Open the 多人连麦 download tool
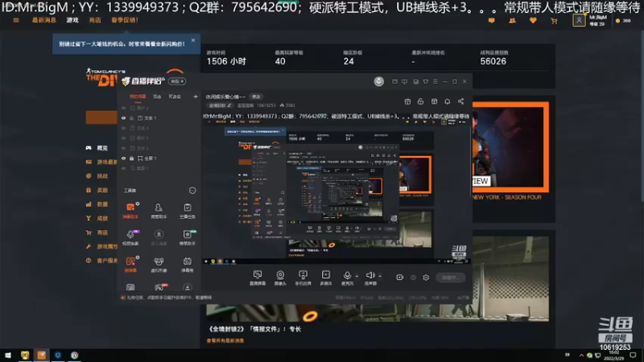The width and height of the screenshot is (644, 362). [x=159, y=237]
